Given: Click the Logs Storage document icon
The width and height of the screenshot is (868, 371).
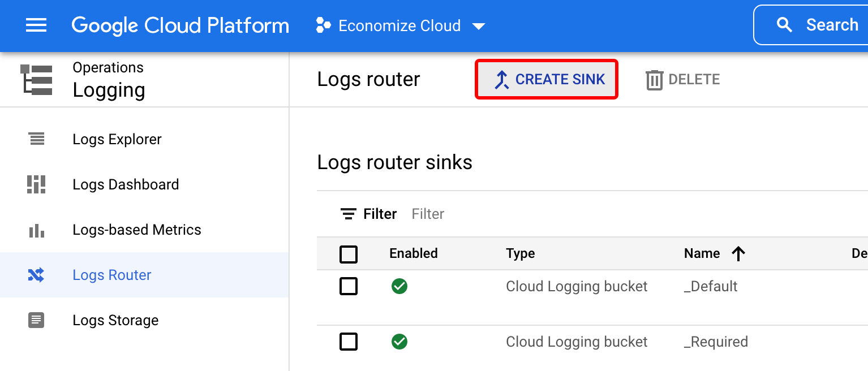Looking at the screenshot, I should point(36,320).
